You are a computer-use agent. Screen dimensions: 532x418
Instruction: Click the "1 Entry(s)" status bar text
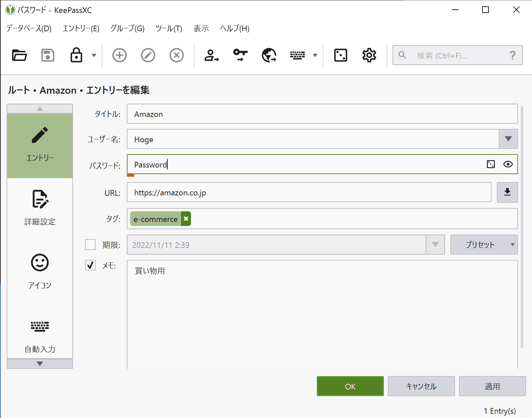click(x=500, y=411)
